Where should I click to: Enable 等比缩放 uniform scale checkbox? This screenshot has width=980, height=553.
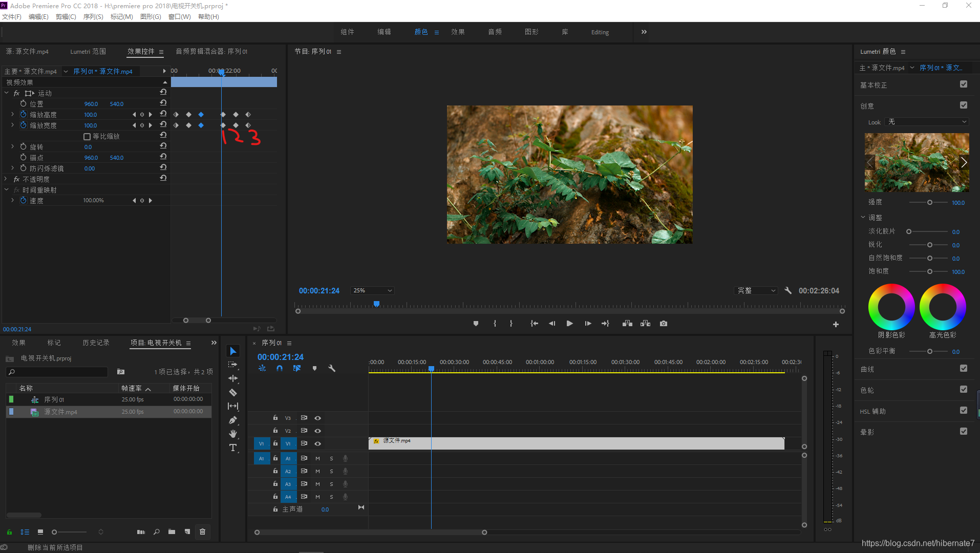87,136
